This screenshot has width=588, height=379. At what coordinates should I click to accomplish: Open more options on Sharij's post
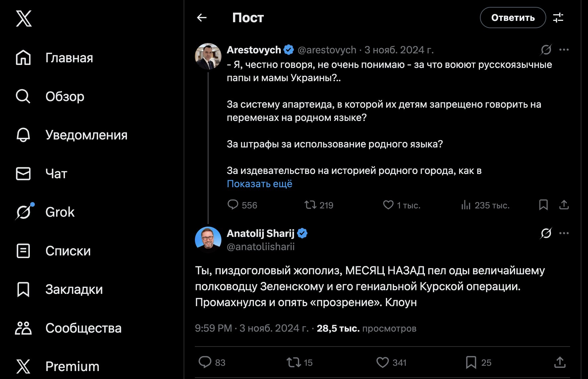[x=564, y=233]
